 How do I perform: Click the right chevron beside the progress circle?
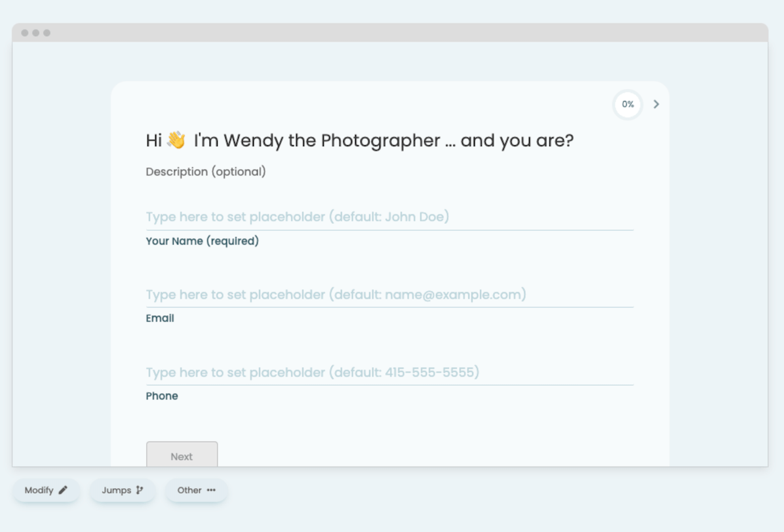(x=656, y=104)
